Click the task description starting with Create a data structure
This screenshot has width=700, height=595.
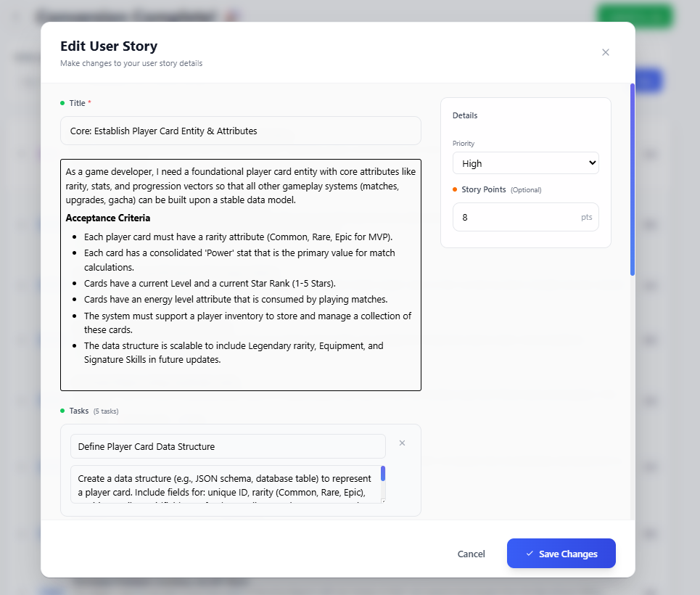[x=225, y=485]
